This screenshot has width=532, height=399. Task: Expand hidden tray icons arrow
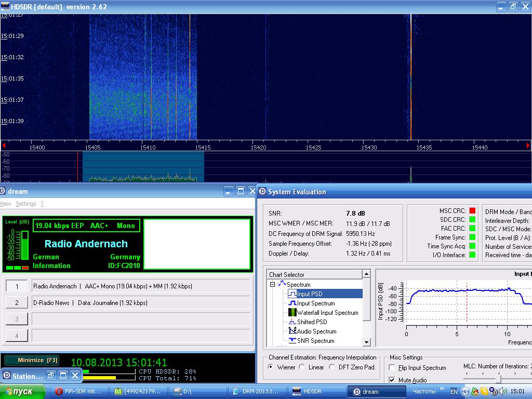coord(465,392)
